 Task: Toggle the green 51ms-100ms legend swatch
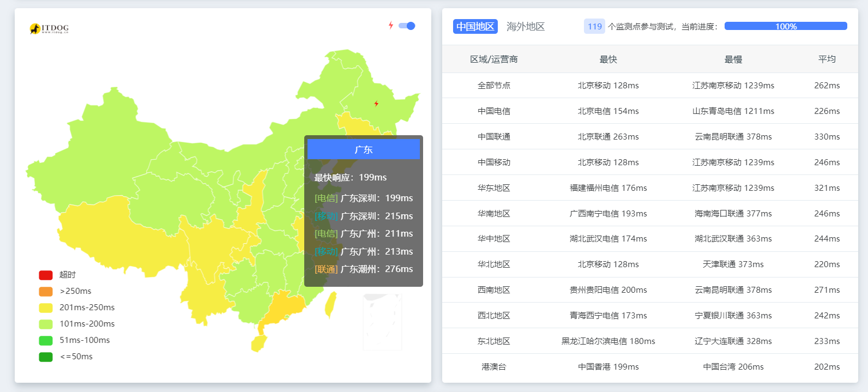coord(46,340)
